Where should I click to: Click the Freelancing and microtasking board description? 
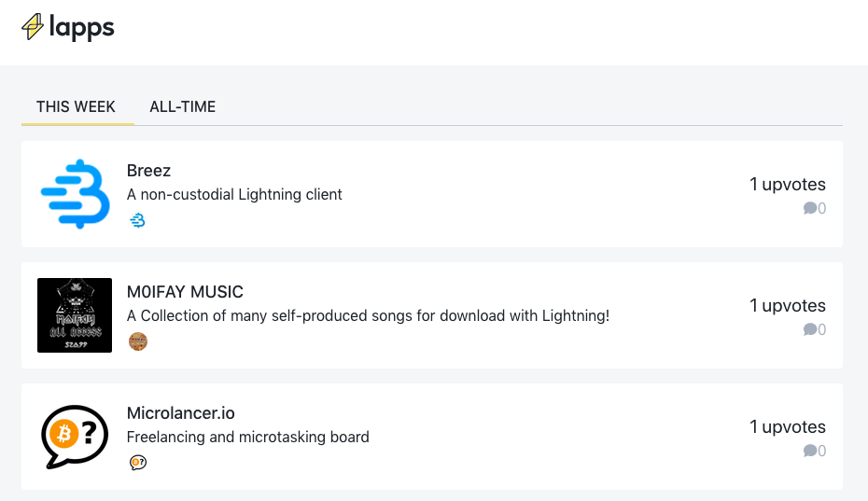pyautogui.click(x=248, y=437)
